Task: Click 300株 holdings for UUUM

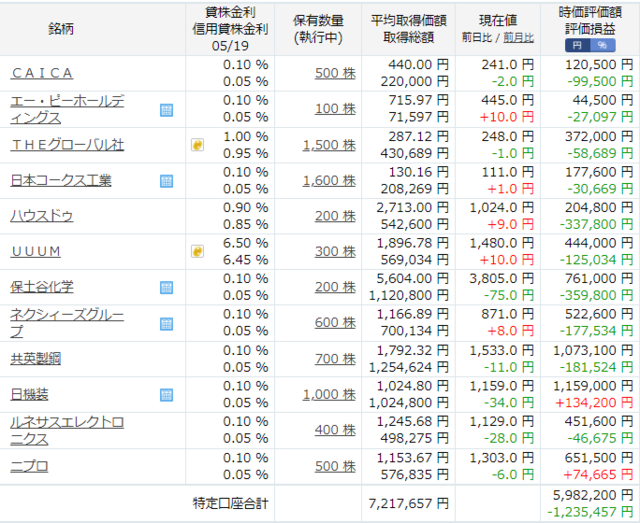Action: pyautogui.click(x=335, y=251)
